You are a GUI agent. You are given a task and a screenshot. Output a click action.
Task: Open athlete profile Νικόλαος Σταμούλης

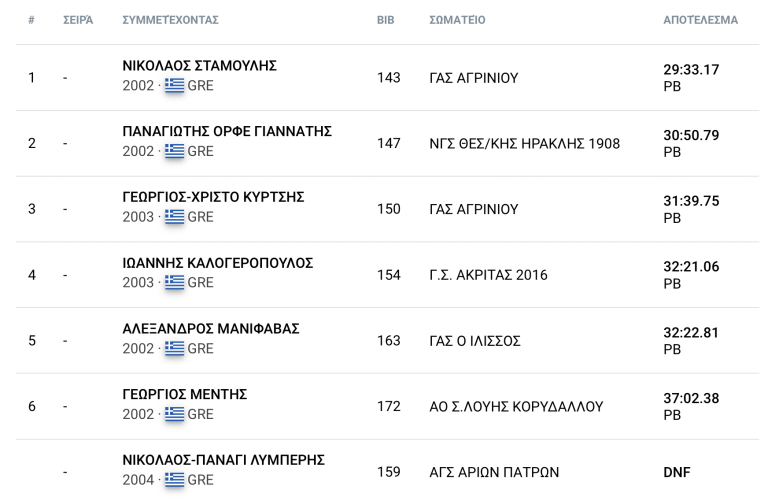pyautogui.click(x=199, y=66)
